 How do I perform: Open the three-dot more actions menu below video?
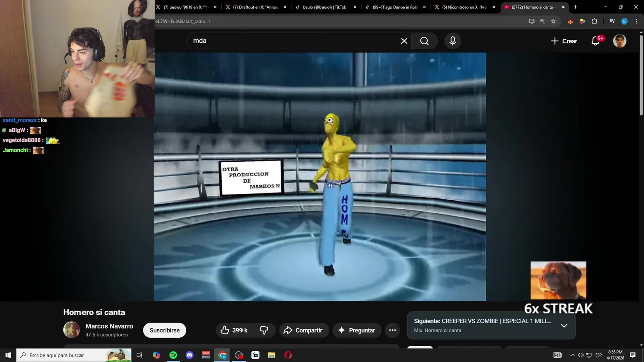click(x=392, y=330)
